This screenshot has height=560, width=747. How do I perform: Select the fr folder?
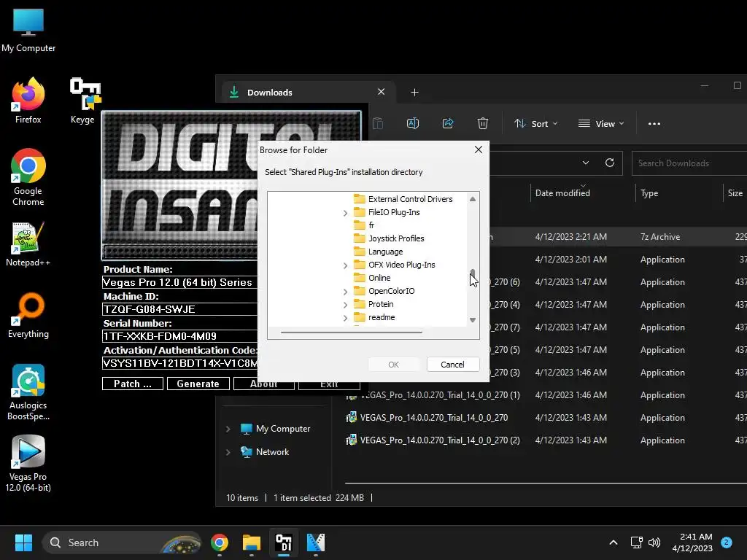coord(365,225)
